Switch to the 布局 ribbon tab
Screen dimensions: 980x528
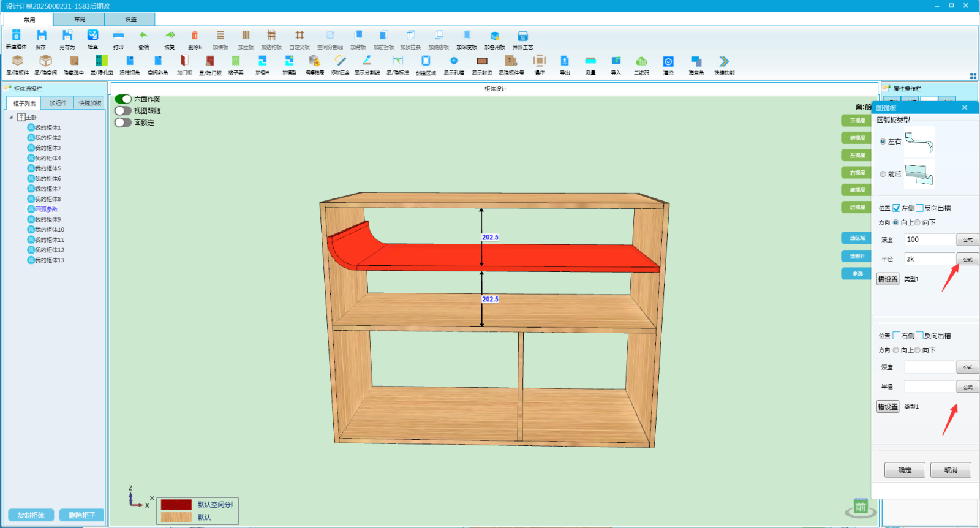pos(80,20)
